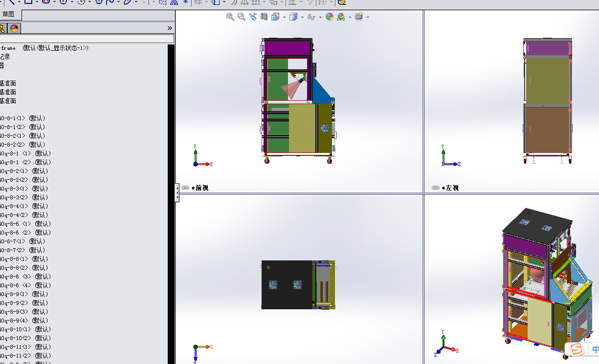Select tree row 40q-8-11<1> (默认)
This screenshot has width=599, height=364.
pyautogui.click(x=25, y=347)
